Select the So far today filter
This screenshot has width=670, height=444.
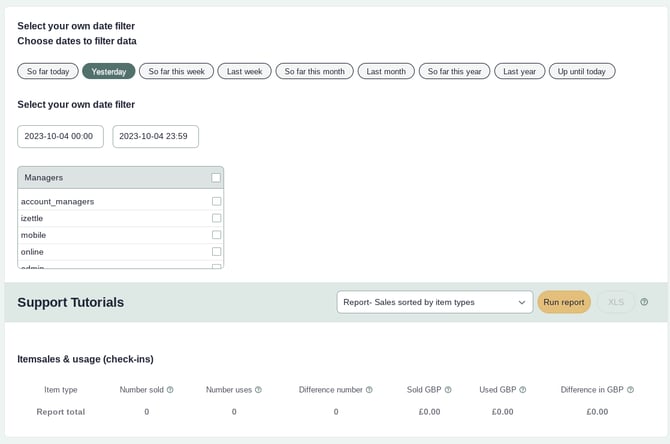[x=48, y=71]
